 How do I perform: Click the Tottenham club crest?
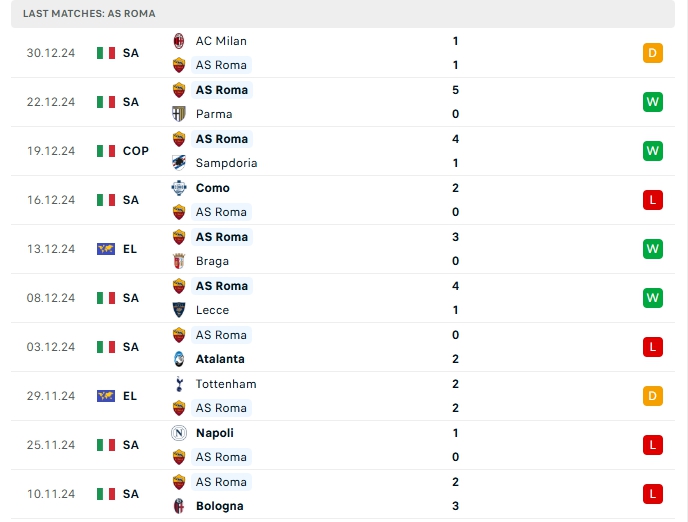coord(179,384)
